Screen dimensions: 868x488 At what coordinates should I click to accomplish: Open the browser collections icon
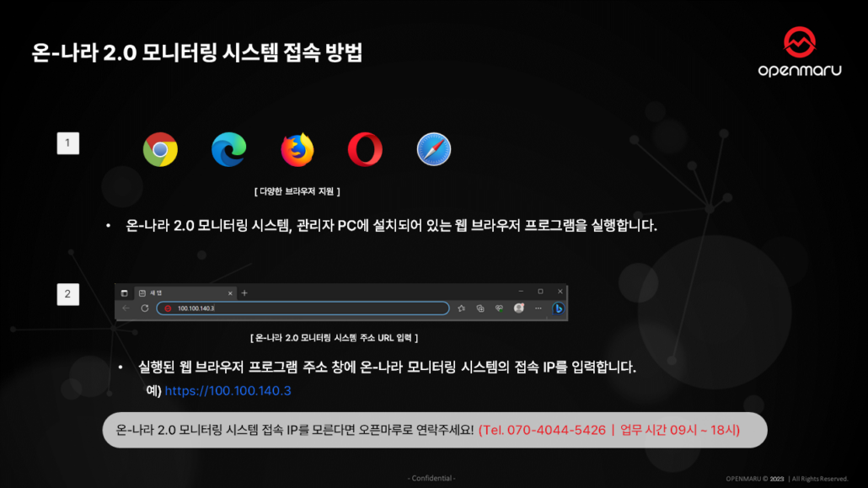click(x=480, y=308)
